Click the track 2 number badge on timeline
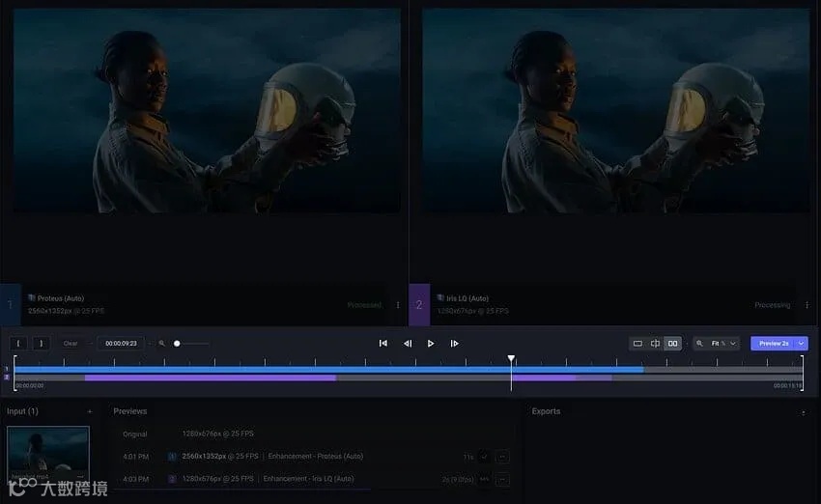 [7, 378]
